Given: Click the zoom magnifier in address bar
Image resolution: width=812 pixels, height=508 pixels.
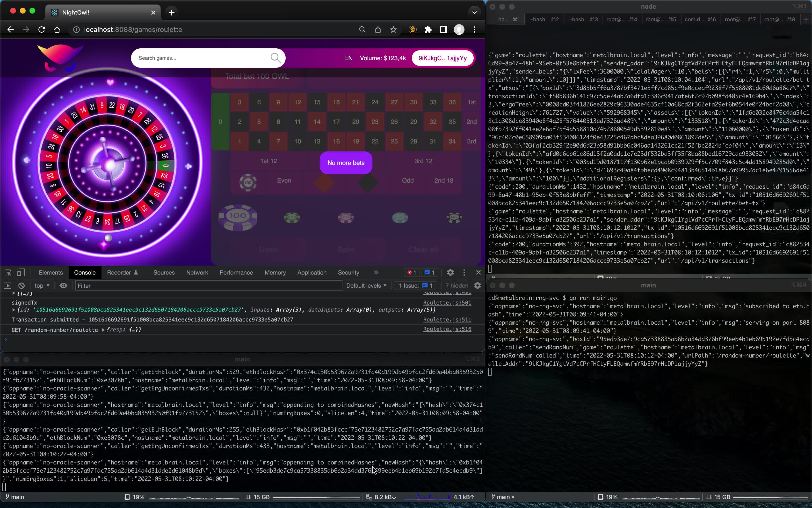Looking at the screenshot, I should click(x=362, y=30).
